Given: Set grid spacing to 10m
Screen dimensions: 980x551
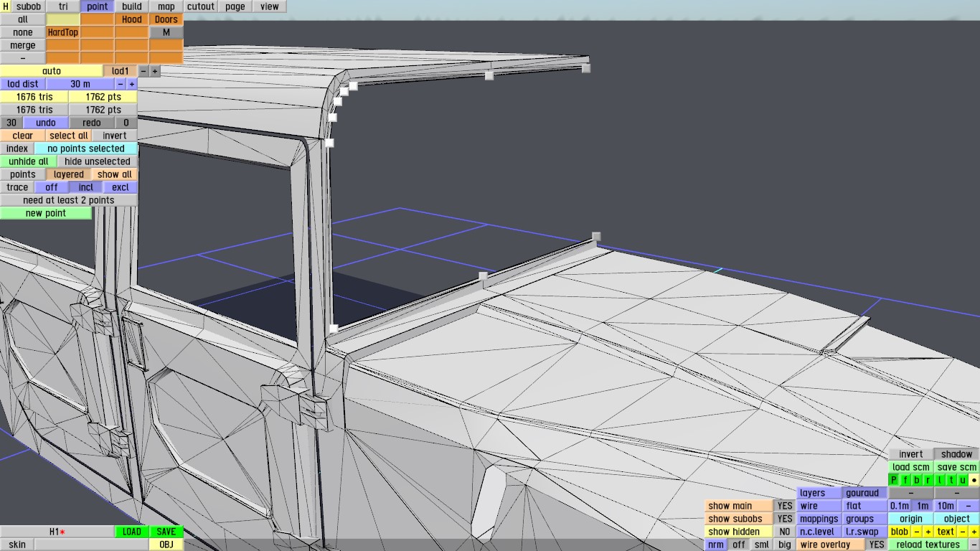Looking at the screenshot, I should 946,506.
